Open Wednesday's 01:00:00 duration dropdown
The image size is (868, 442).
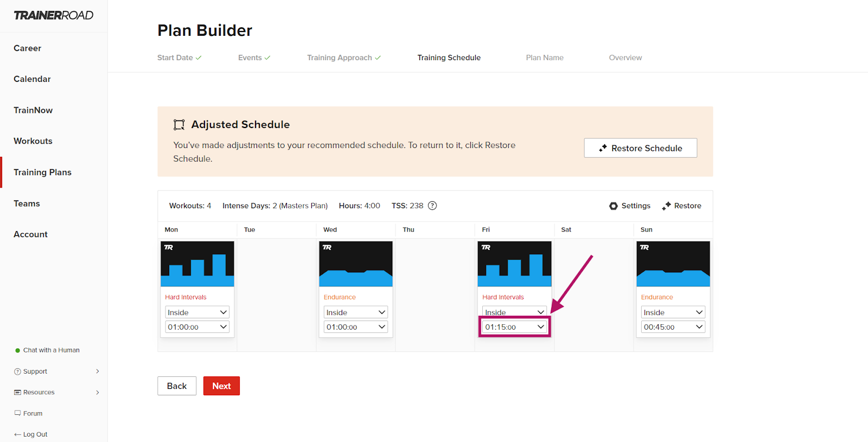(356, 327)
